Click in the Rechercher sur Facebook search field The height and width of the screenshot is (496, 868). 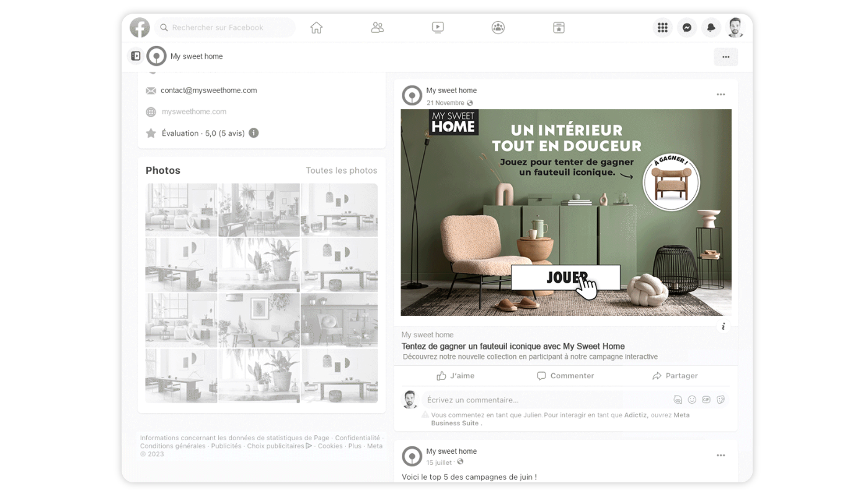click(x=224, y=27)
